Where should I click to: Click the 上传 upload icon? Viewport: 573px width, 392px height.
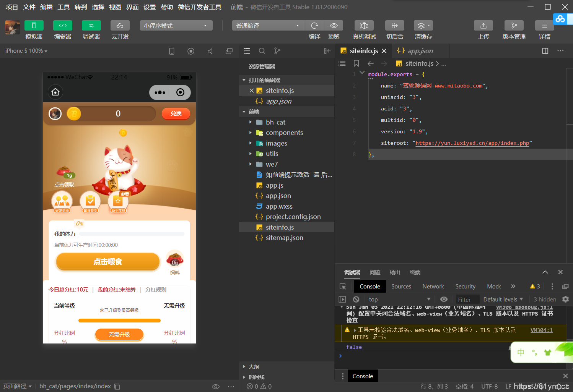coord(483,25)
